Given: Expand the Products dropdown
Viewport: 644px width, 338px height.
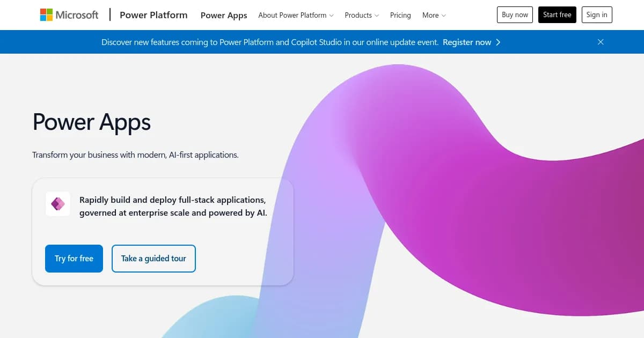Looking at the screenshot, I should (x=362, y=15).
